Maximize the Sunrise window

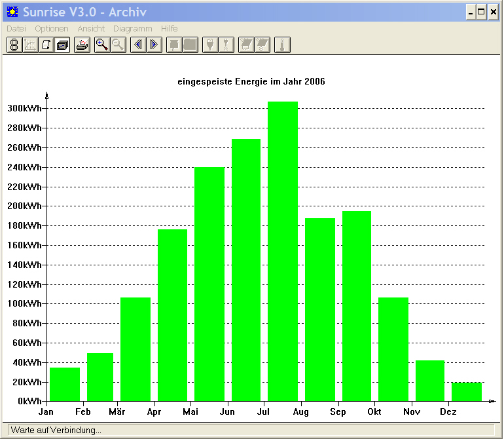(481, 12)
